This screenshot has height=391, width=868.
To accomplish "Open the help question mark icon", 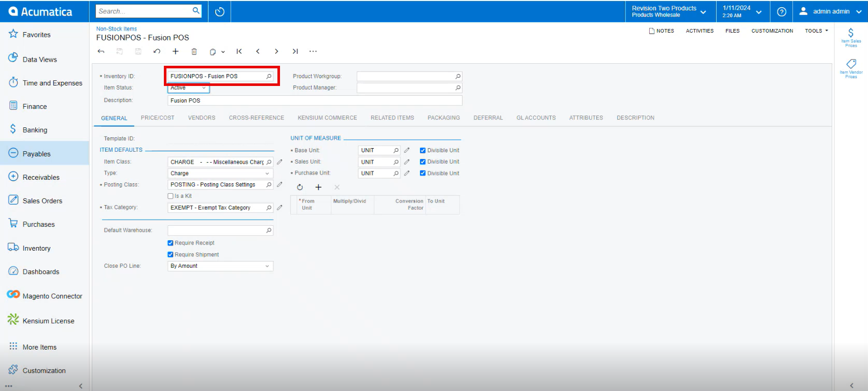I will coord(782,11).
